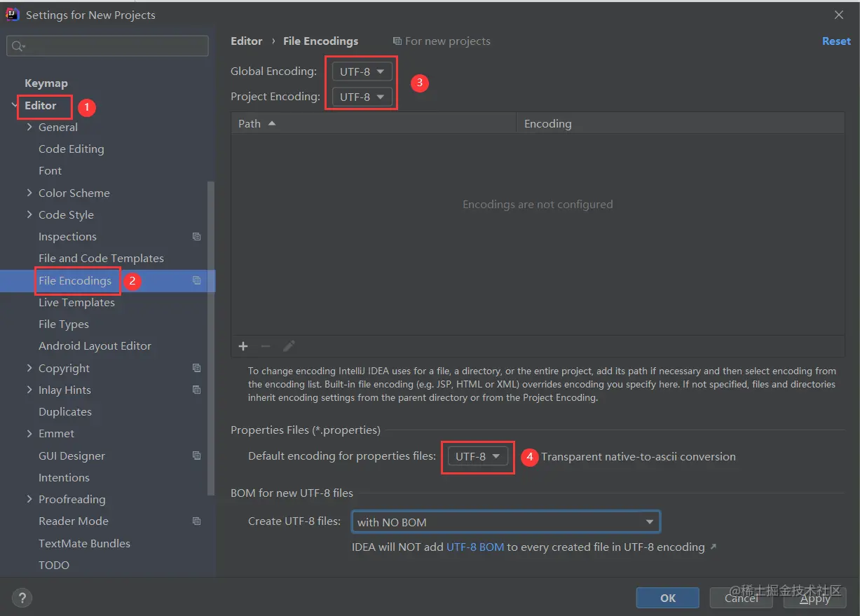Close the Settings for New Projects dialog
The height and width of the screenshot is (616, 860).
click(x=839, y=15)
